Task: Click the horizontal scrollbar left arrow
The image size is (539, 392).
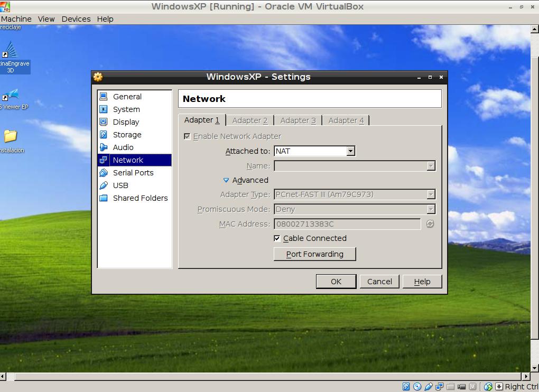Action: pos(3,376)
